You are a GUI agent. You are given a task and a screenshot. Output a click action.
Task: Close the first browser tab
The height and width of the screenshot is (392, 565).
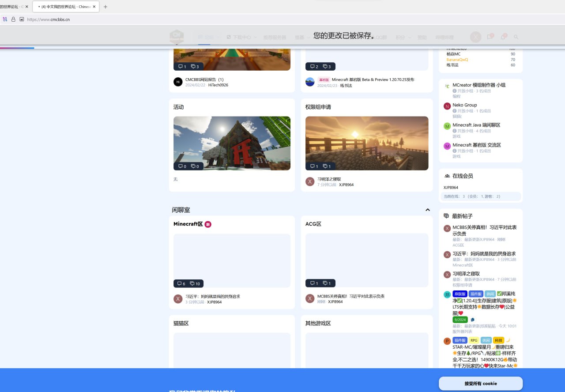coord(27,7)
